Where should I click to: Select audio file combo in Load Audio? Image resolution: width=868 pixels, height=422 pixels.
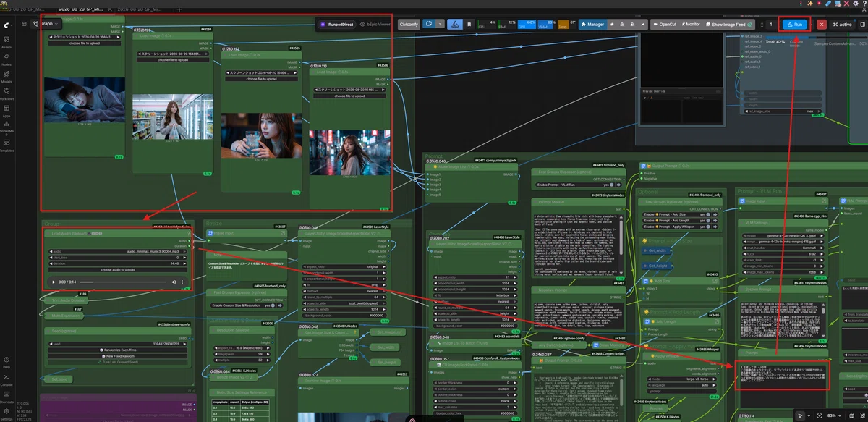click(119, 251)
